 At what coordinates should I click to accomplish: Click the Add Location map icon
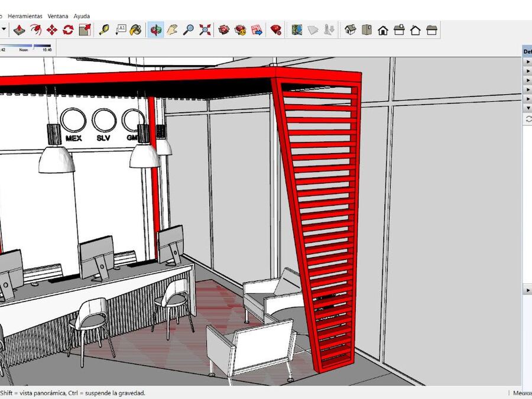click(x=297, y=30)
